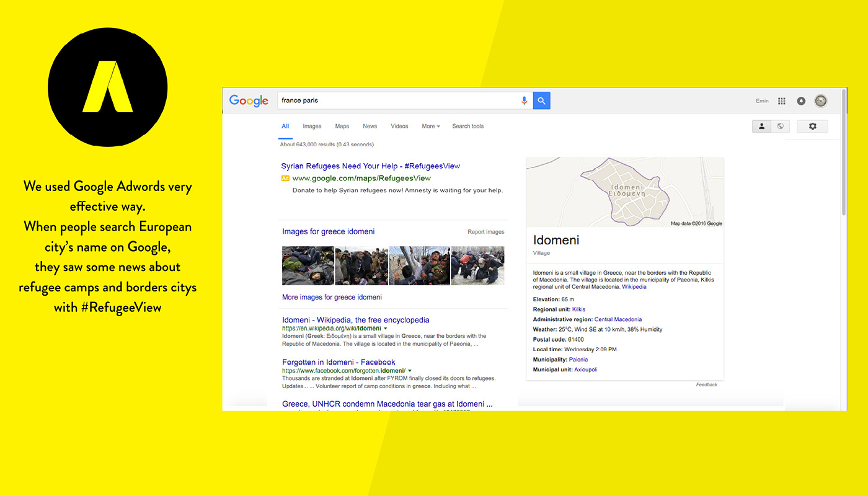
Task: Switch to the Images tab
Action: [312, 126]
